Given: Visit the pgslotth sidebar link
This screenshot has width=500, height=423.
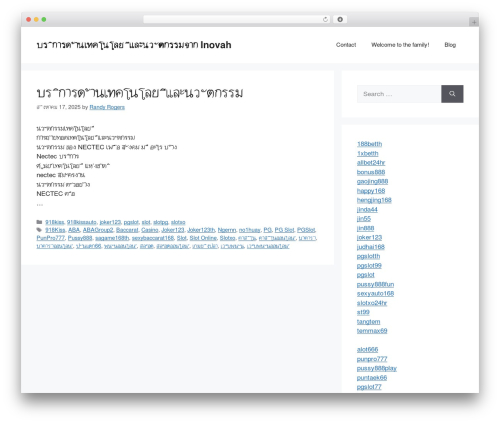Looking at the screenshot, I should point(368,256).
